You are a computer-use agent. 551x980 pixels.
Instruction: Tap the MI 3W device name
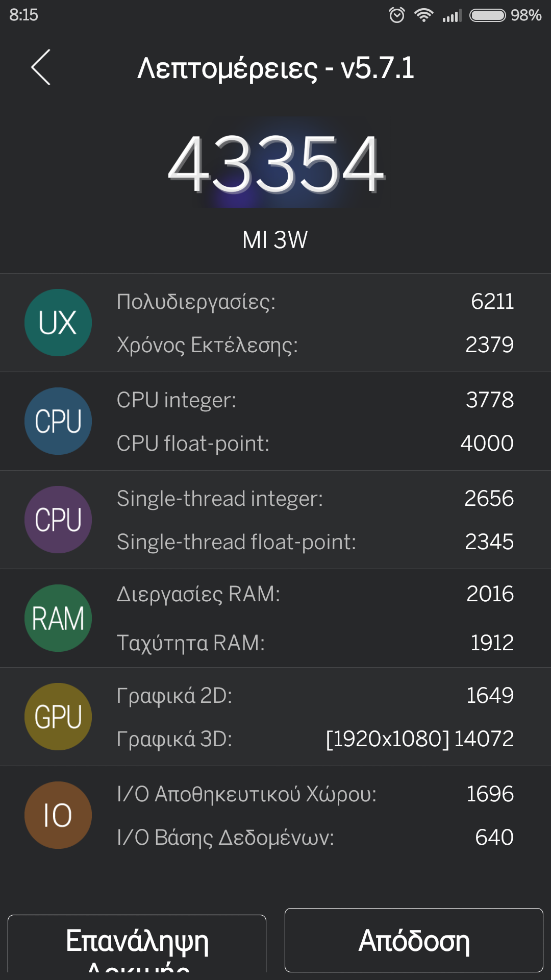pyautogui.click(x=275, y=240)
